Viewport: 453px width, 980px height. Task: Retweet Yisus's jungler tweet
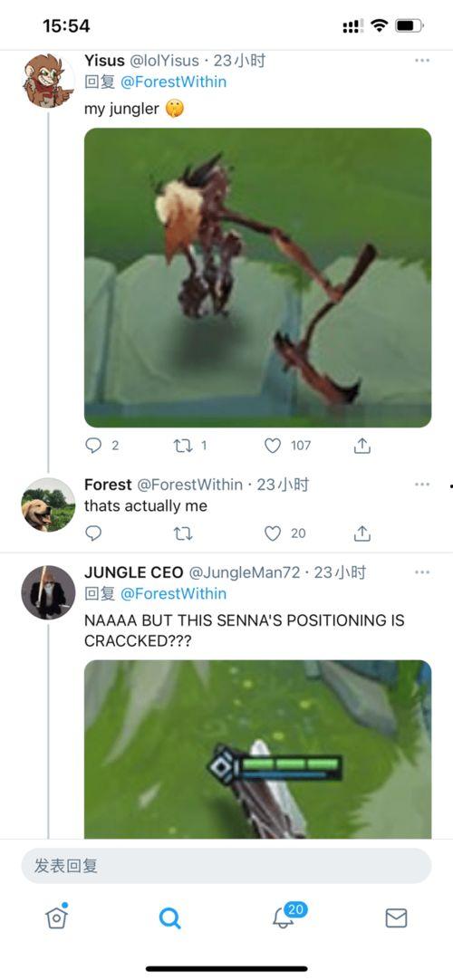point(182,445)
